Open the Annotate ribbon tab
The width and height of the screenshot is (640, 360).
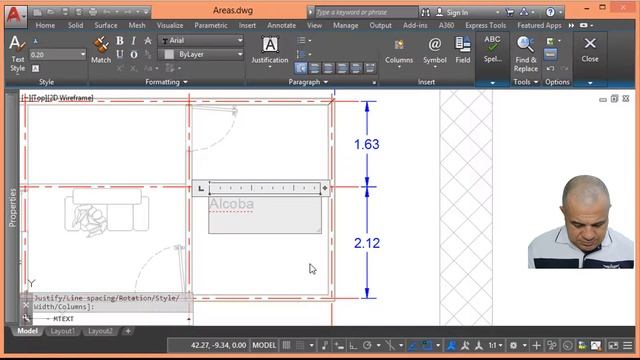tap(282, 25)
